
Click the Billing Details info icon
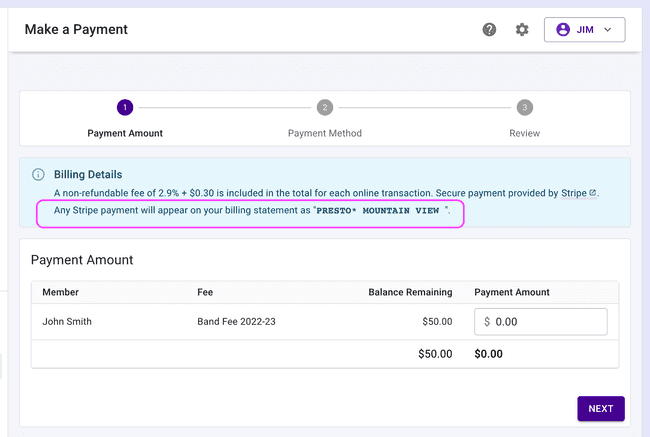[38, 174]
